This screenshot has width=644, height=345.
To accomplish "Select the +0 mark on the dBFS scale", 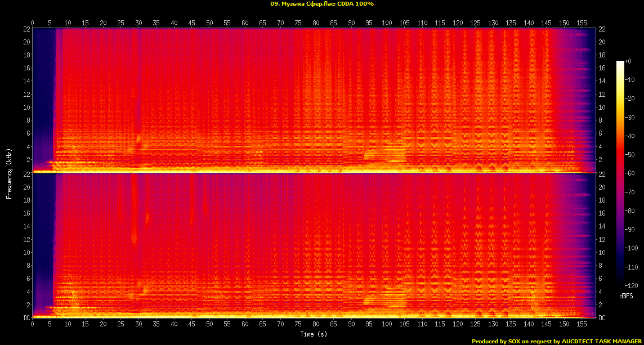I will click(x=628, y=61).
